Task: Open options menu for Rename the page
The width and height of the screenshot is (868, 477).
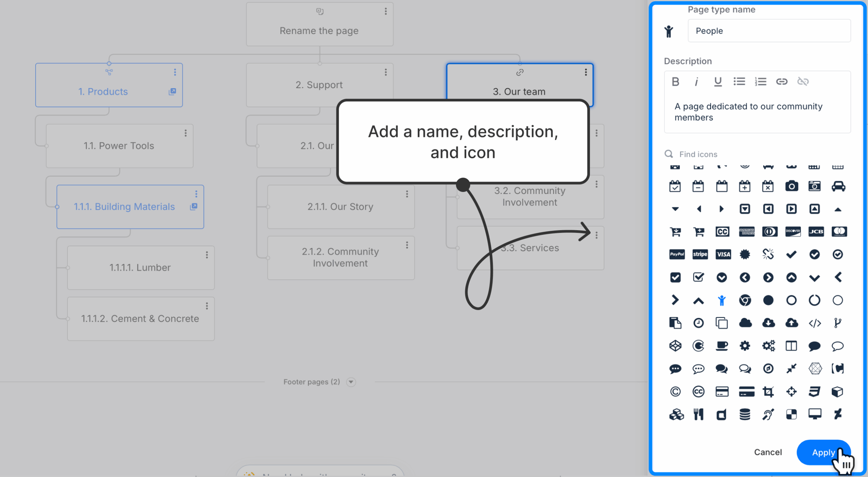Action: pyautogui.click(x=386, y=12)
